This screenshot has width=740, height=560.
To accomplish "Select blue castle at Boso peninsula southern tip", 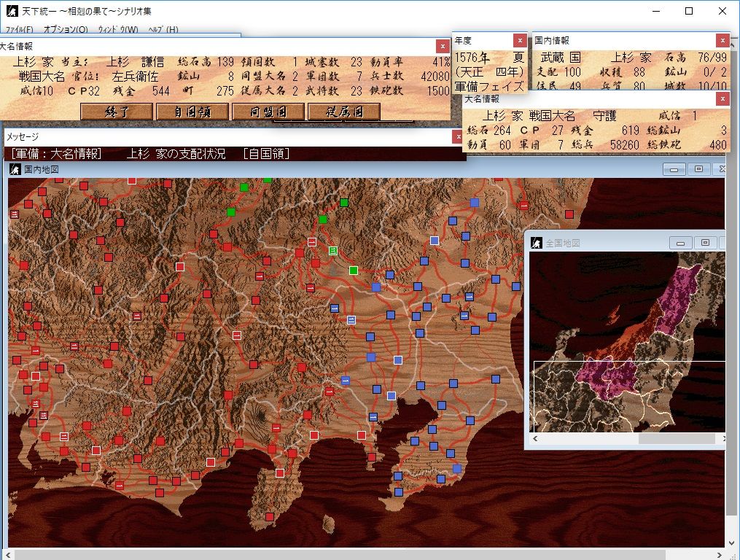I will click(399, 492).
